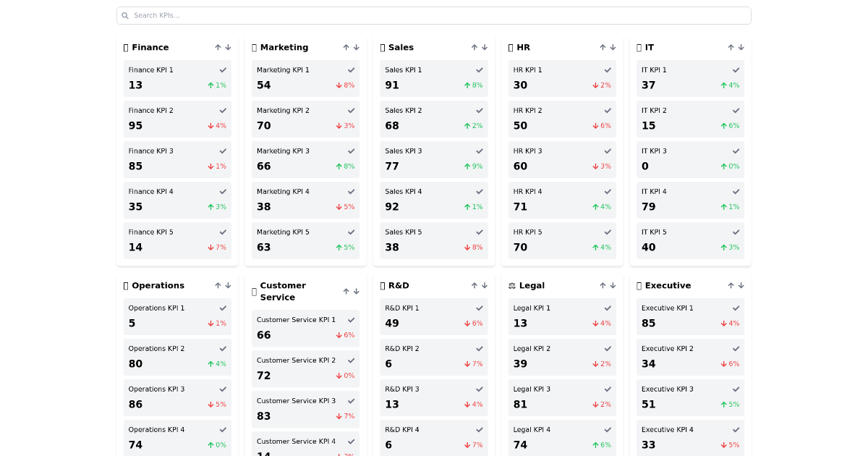868x456 pixels.
Task: Click the down arrow on HR panel
Action: 613,48
